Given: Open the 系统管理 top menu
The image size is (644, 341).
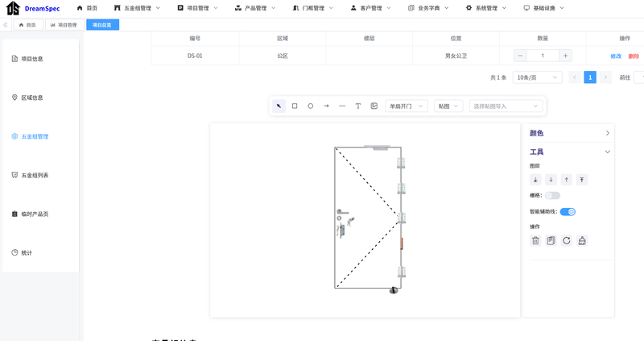Looking at the screenshot, I should point(486,8).
